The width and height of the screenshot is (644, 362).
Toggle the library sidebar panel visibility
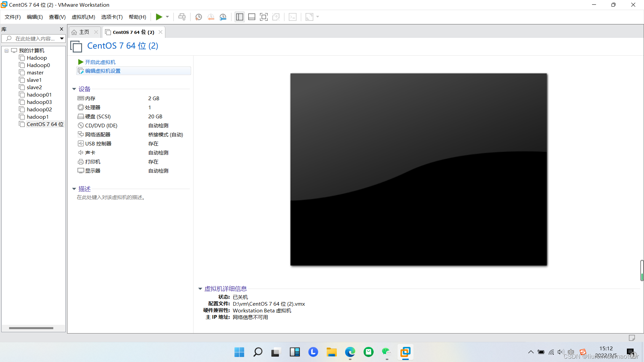[x=239, y=17]
